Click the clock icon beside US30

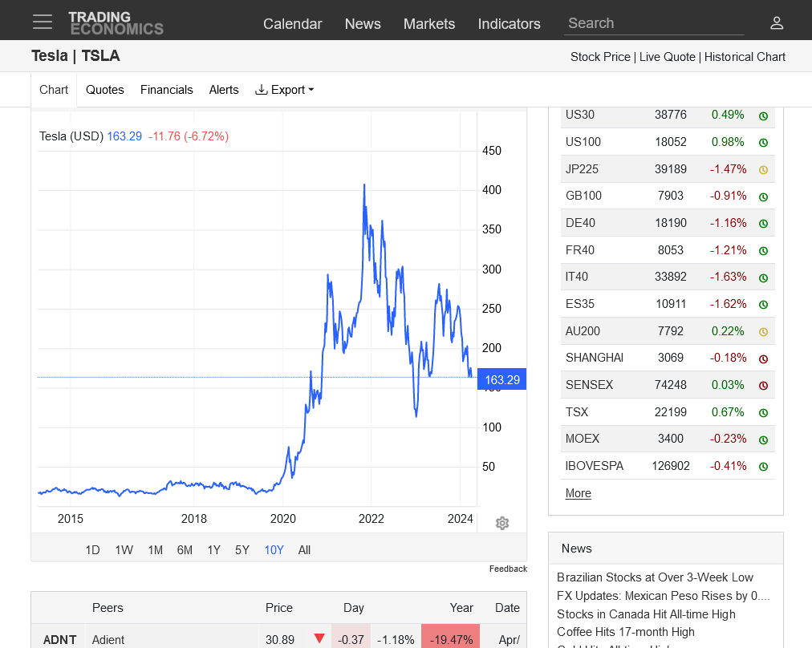click(x=763, y=115)
